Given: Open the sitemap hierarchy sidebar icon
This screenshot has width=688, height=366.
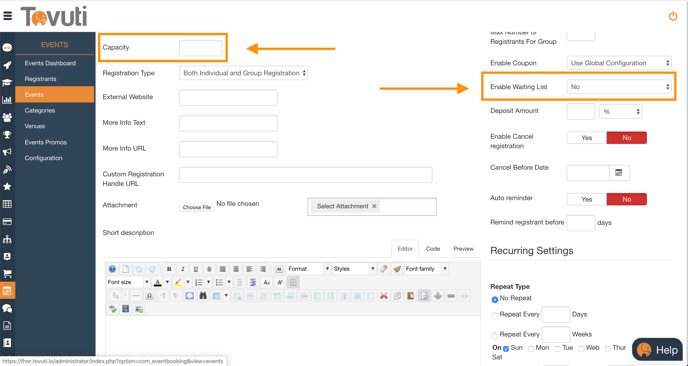Looking at the screenshot, I should pyautogui.click(x=7, y=239).
